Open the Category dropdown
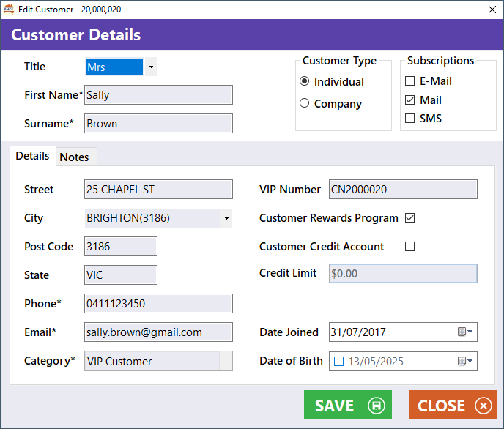 (x=226, y=361)
